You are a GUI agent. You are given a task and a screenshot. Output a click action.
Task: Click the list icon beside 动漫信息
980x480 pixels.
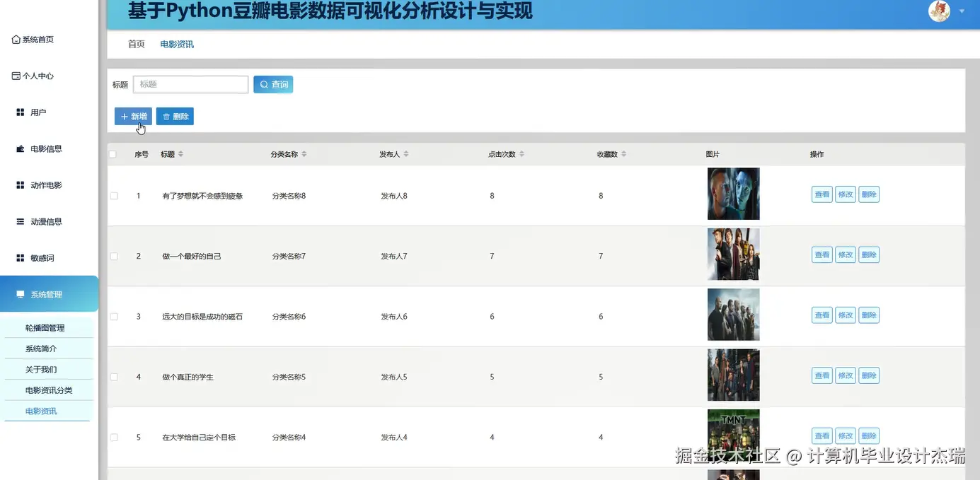[x=21, y=221]
